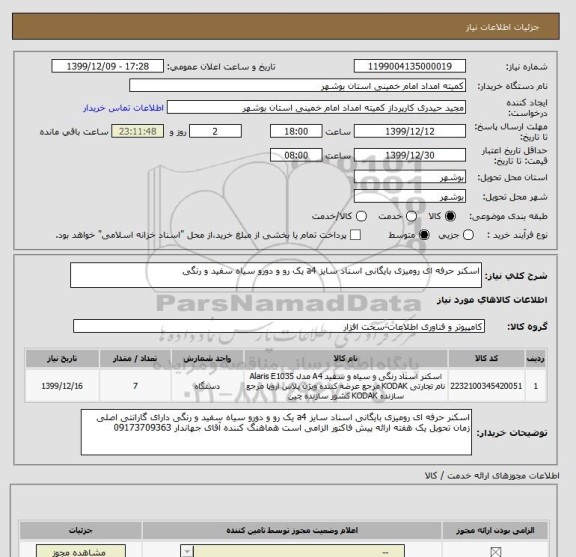
Task: Click the اطلاعات کالاهای مورد نیاز heading
Action: (492, 300)
